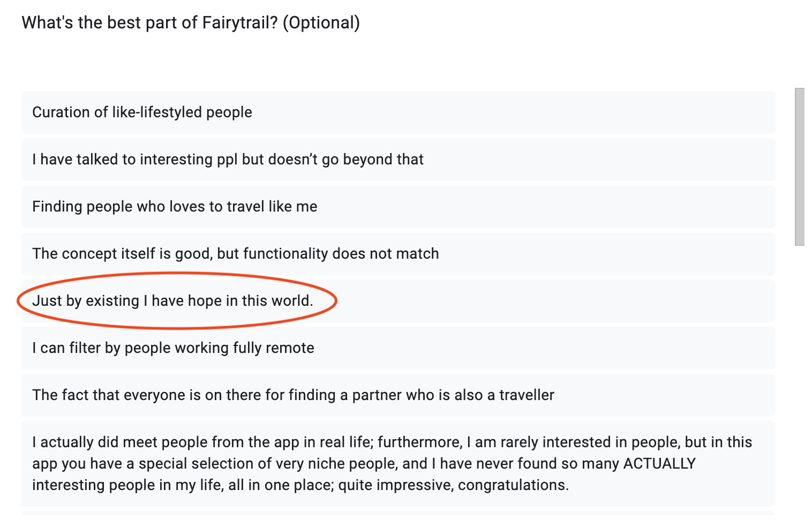Click the word 'ACTUALLY' in the last response

pos(659,464)
